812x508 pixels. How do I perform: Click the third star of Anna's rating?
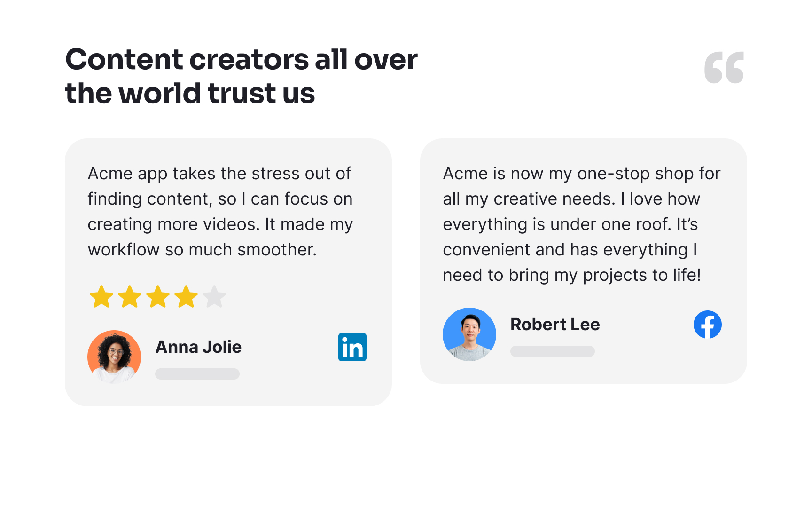[158, 296]
